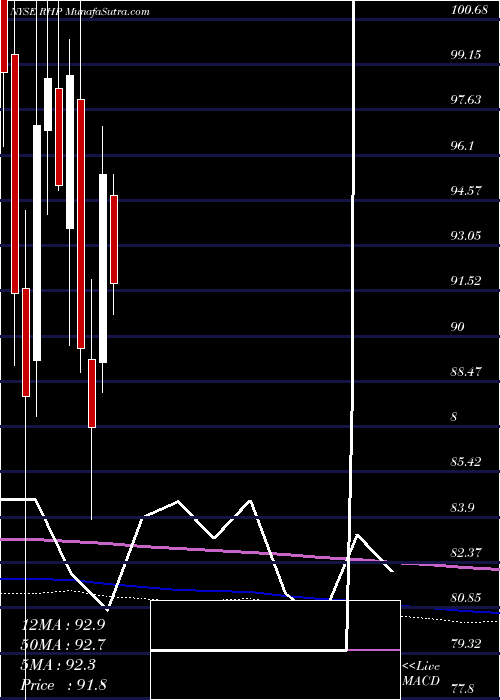Select the 94.57 price axis label
Viewport: 500px width, 700px height.
coord(466,191)
